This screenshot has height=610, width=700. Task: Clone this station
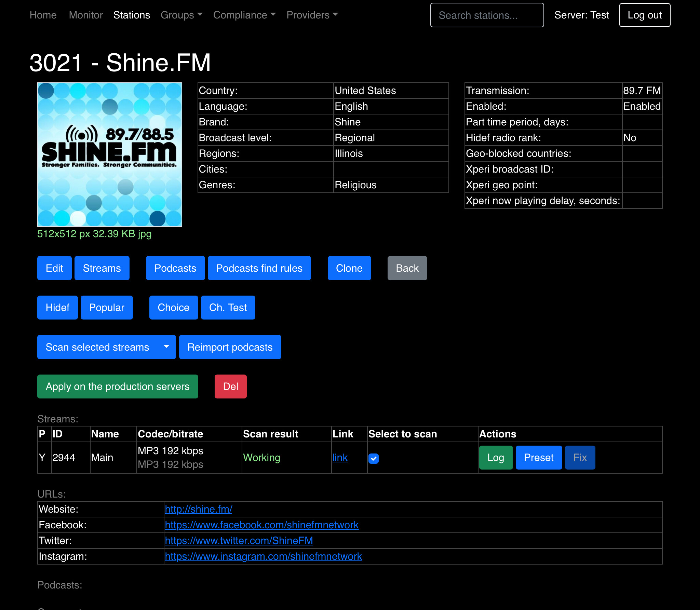(349, 268)
